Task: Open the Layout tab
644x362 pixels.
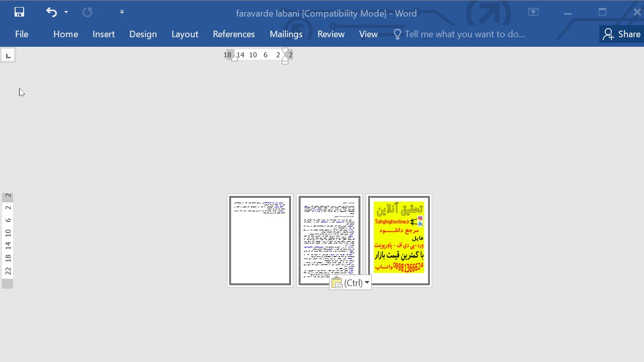Action: click(185, 34)
